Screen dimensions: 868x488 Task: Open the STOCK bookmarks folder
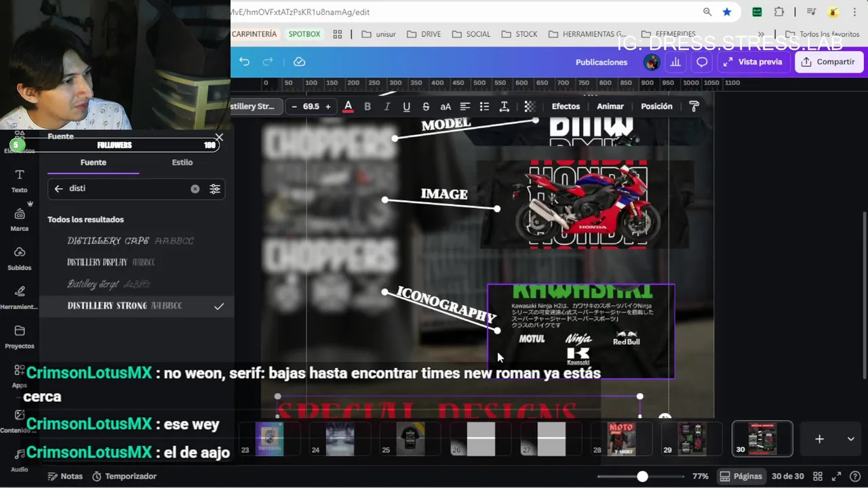point(519,34)
